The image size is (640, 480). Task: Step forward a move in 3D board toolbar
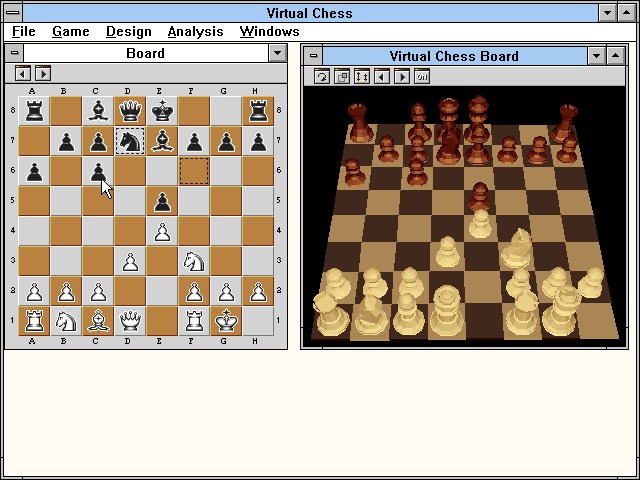pyautogui.click(x=402, y=76)
